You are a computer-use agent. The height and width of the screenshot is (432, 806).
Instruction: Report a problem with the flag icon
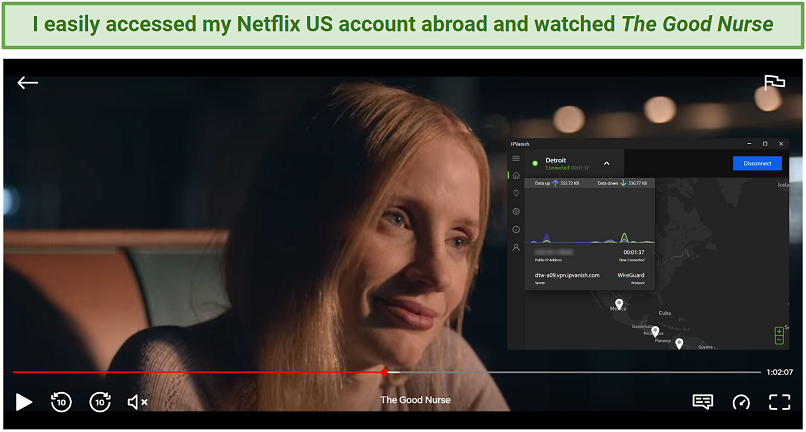pos(774,82)
